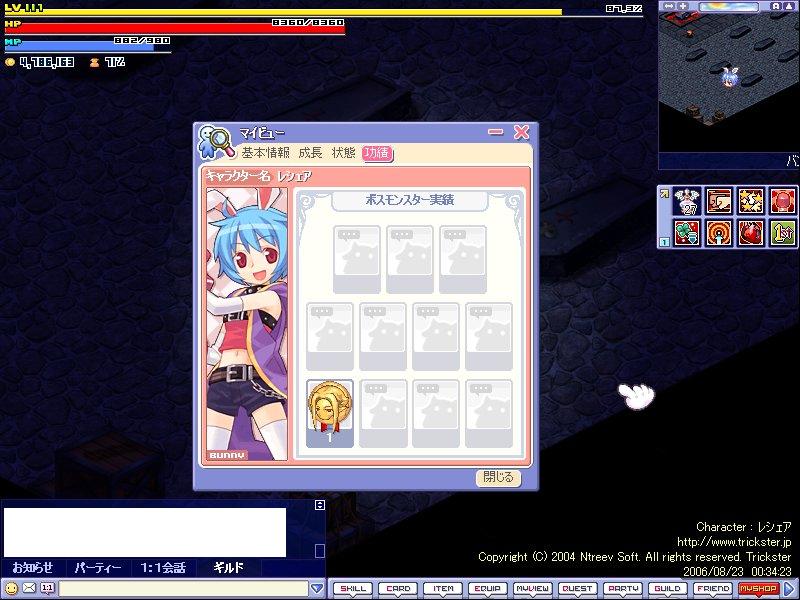
Task: Open the CARD window
Action: pos(398,589)
